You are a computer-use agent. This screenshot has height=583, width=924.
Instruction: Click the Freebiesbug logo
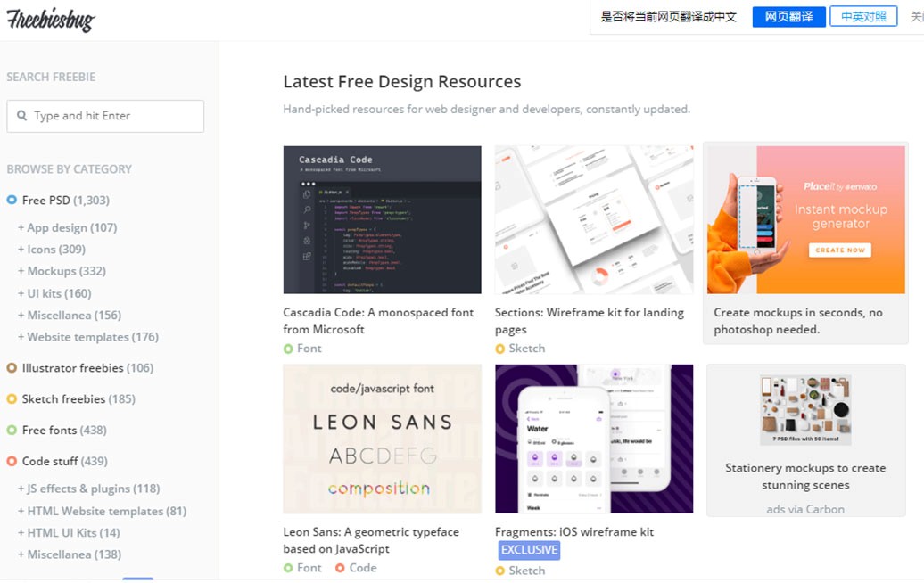click(x=51, y=20)
